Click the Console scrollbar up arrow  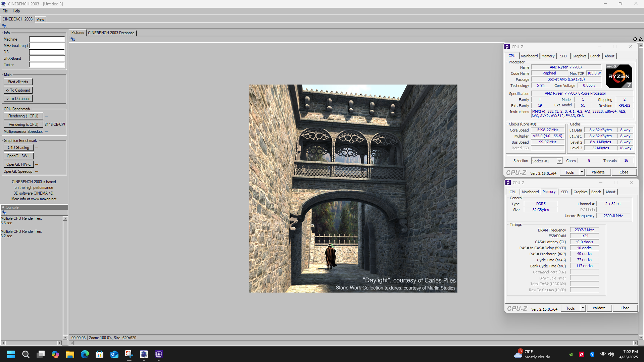click(65, 219)
